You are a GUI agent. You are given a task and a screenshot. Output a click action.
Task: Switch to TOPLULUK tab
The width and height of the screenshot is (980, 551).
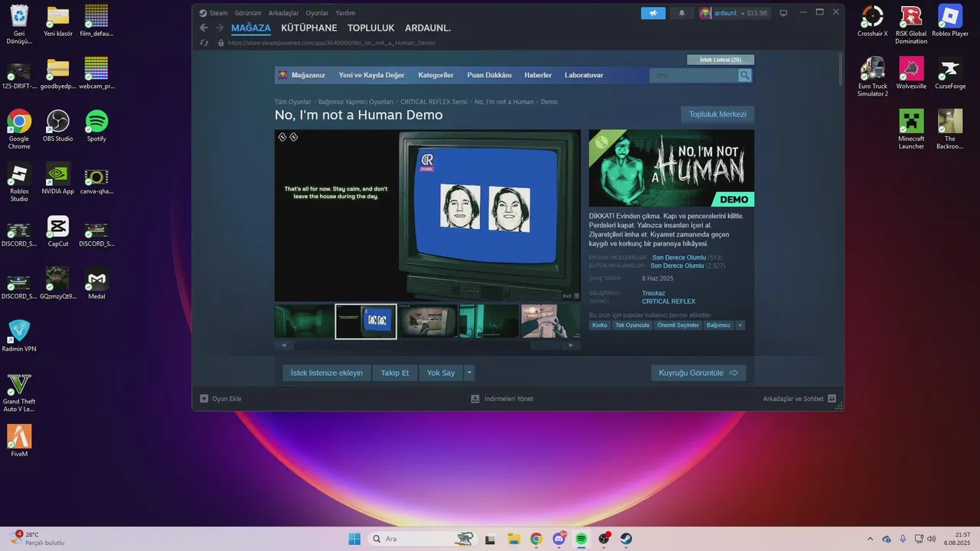pos(371,28)
